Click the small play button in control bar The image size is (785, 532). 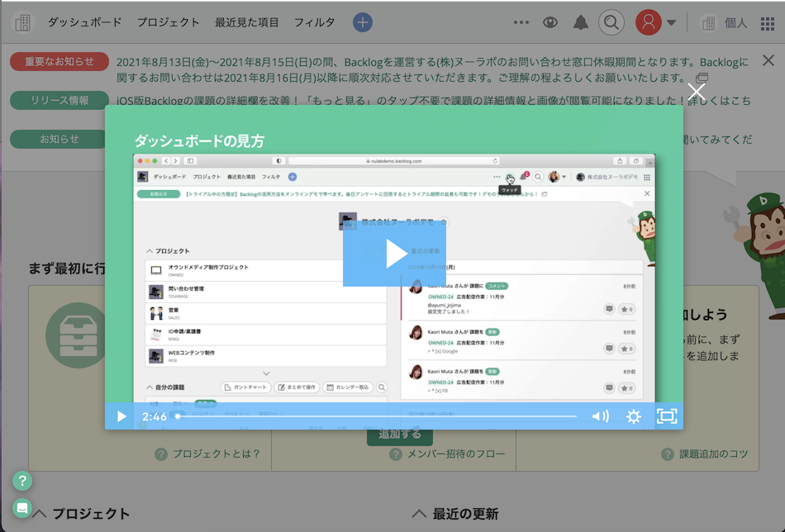click(121, 416)
